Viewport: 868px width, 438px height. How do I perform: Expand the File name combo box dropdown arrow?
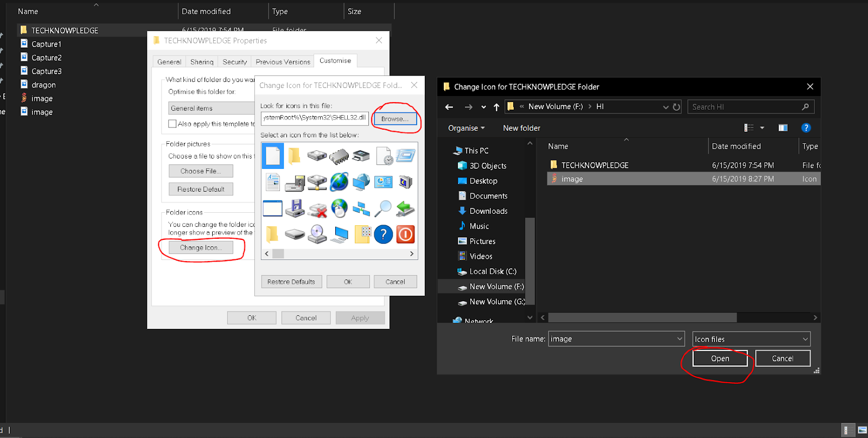coord(680,339)
